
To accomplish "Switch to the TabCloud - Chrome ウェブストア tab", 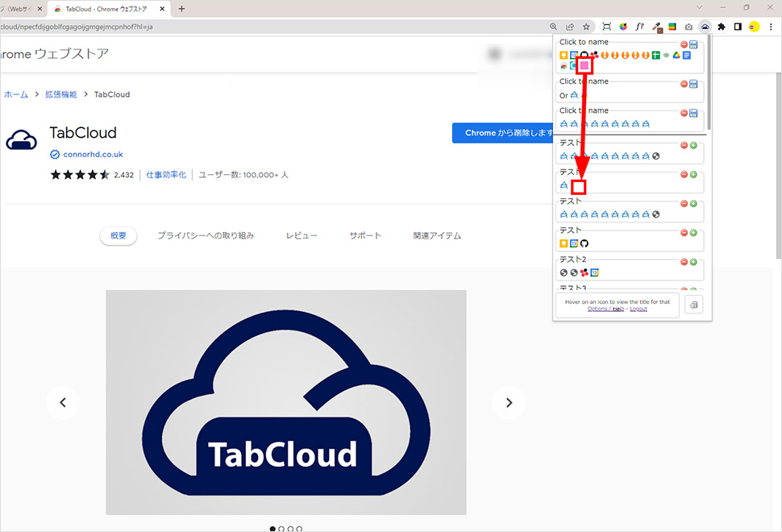I will tap(109, 9).
